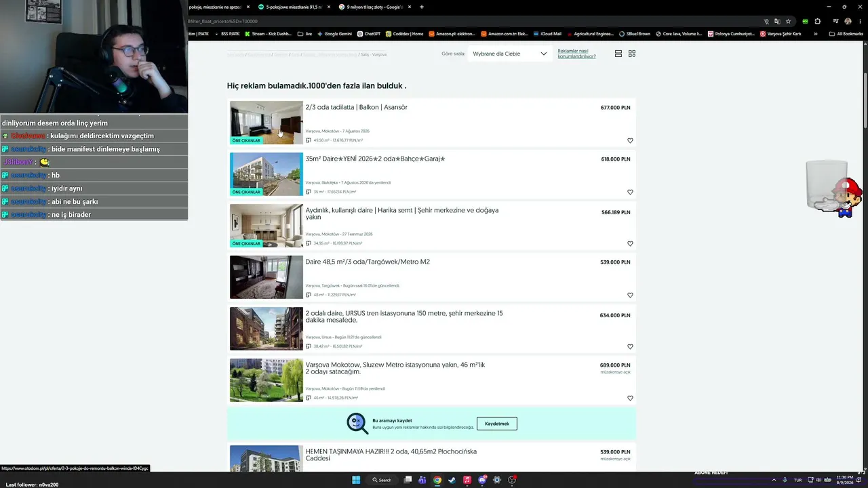868x488 pixels.
Task: Expand the hidden bookmarks overflow chevron
Action: (x=816, y=34)
